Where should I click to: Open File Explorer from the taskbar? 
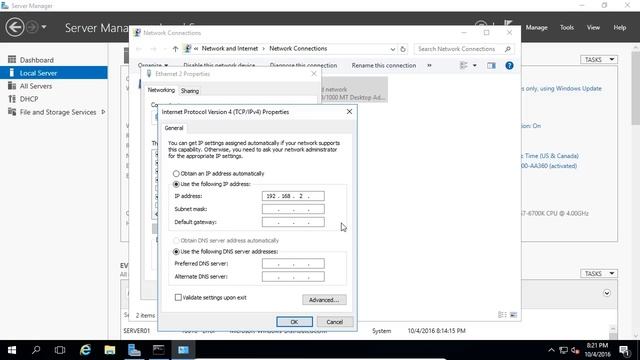(x=109, y=350)
